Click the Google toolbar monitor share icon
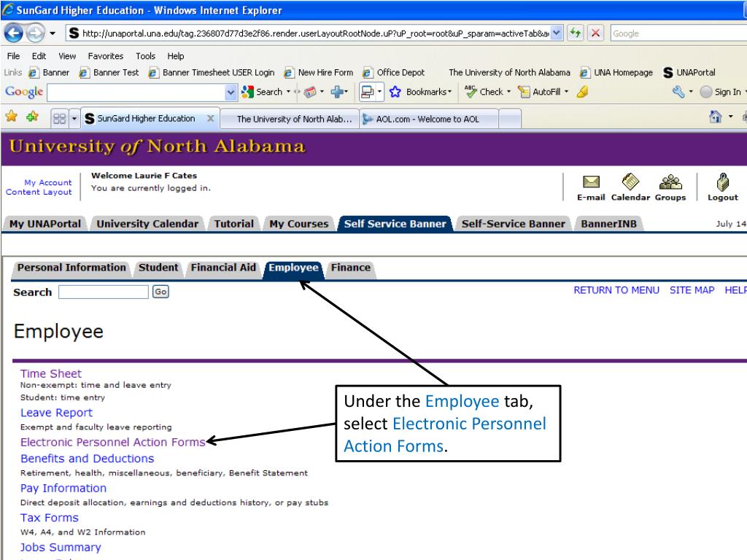The width and height of the screenshot is (747, 560). 368,92
